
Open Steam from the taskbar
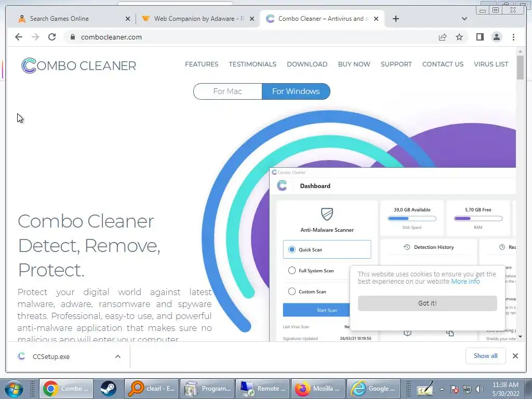[108, 389]
